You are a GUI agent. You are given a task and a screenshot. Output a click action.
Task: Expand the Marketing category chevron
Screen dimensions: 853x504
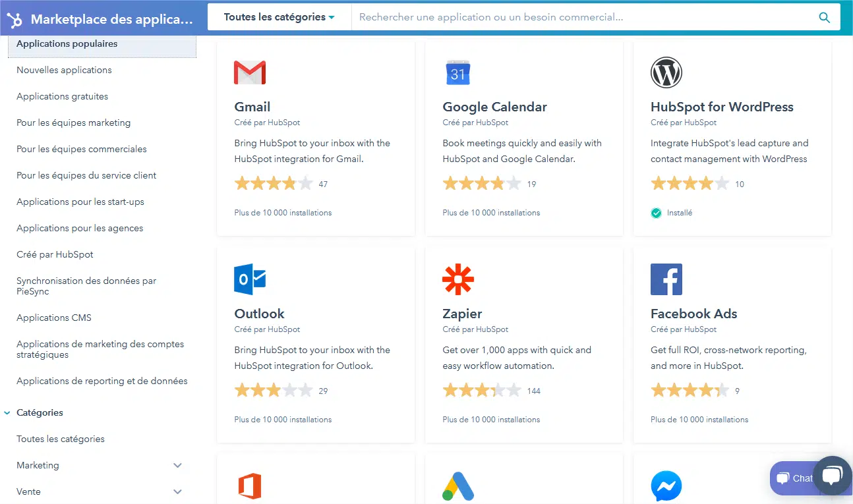pos(177,466)
